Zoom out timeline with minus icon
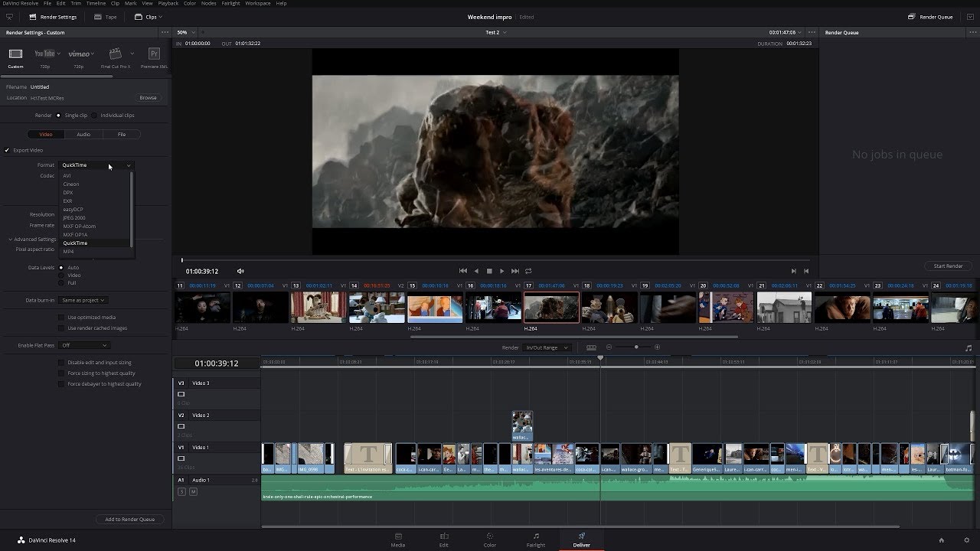This screenshot has width=980, height=551. click(x=609, y=347)
